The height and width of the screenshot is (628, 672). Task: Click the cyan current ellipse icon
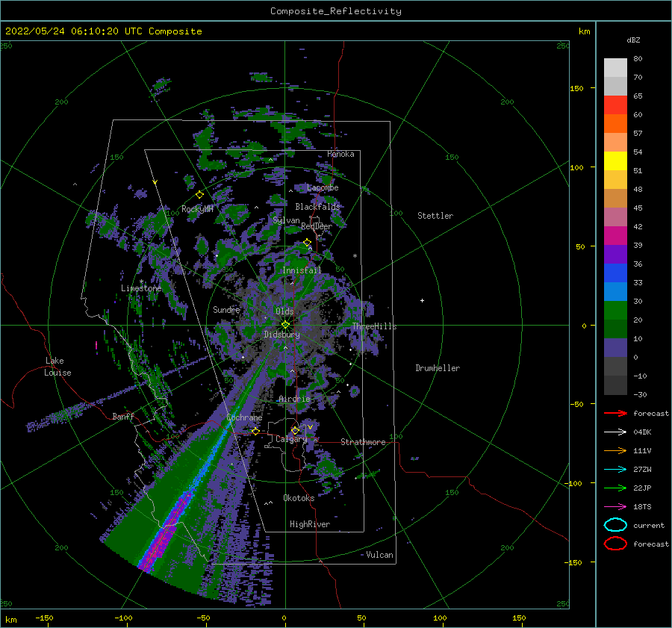point(615,525)
